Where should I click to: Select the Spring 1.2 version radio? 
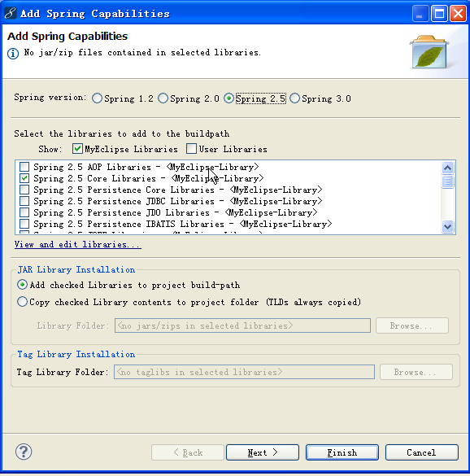tap(97, 98)
